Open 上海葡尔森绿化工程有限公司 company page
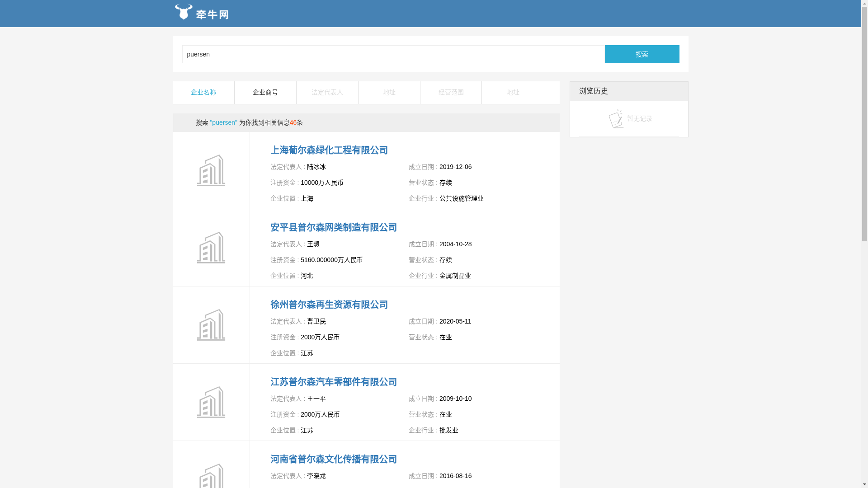868x488 pixels. pyautogui.click(x=329, y=150)
